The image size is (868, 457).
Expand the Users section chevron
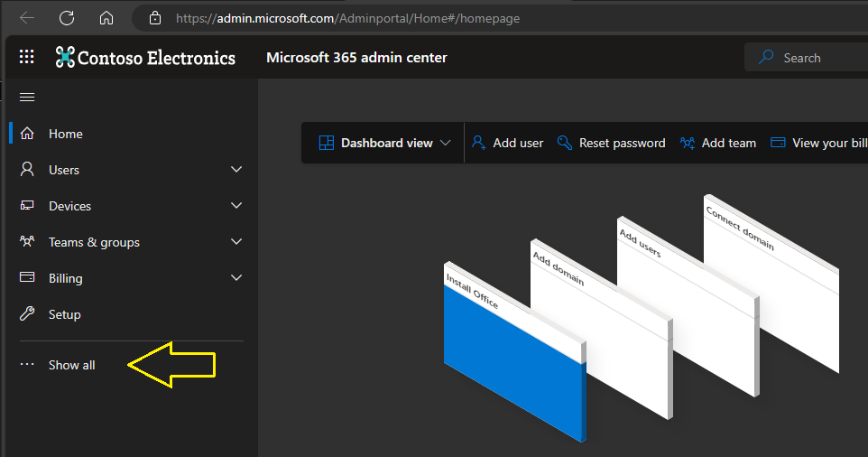pyautogui.click(x=236, y=170)
